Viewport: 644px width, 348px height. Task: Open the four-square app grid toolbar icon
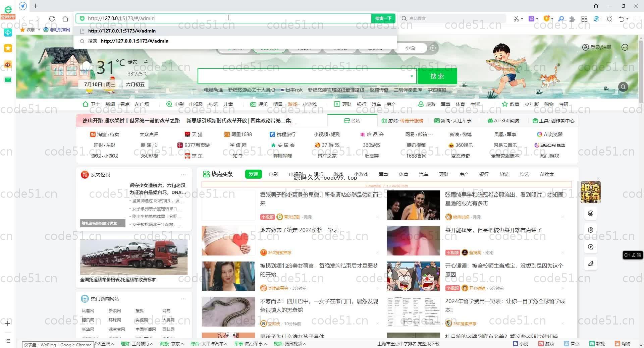pos(584,19)
